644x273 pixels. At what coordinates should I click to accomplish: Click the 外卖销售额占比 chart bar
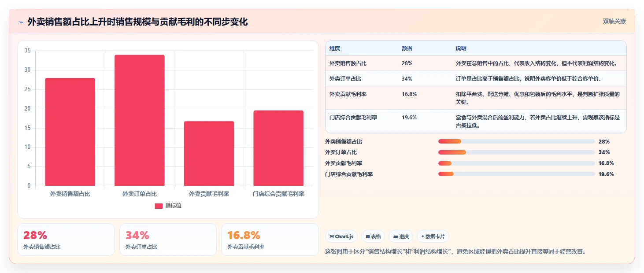tap(70, 132)
